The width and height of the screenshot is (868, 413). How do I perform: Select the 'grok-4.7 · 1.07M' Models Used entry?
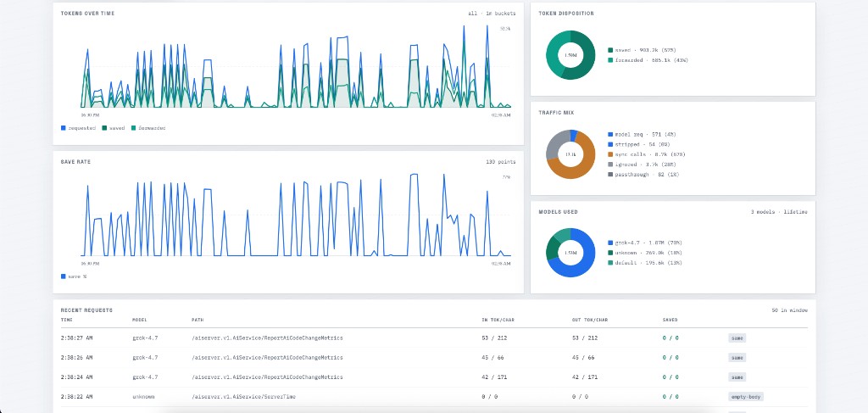click(645, 243)
